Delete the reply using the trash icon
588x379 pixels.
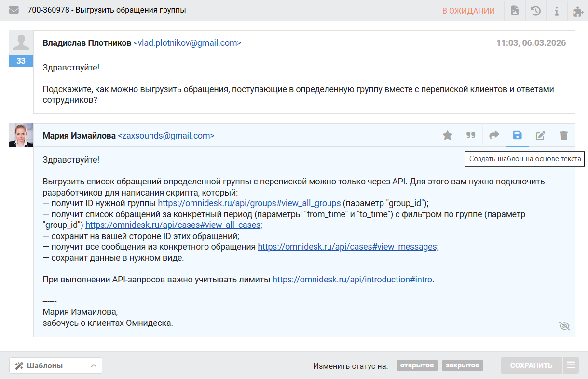tap(563, 136)
